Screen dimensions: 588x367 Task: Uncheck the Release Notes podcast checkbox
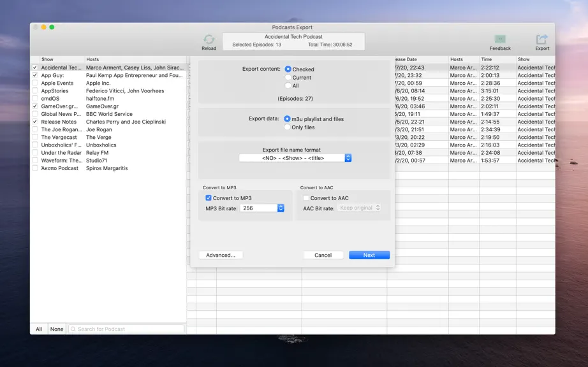point(35,122)
